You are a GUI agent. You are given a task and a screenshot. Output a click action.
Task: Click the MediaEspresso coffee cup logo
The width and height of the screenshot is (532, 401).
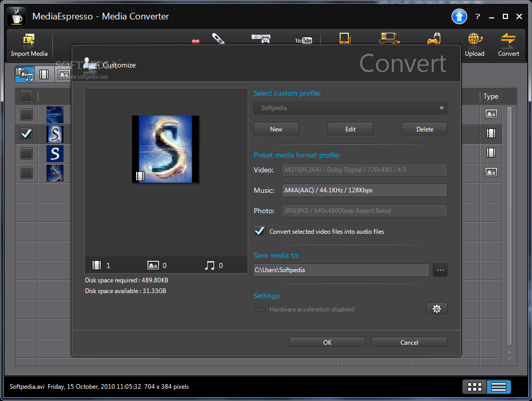(x=16, y=16)
